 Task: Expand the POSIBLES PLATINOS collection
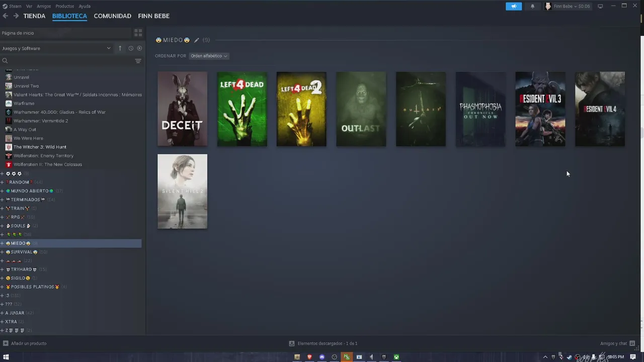point(2,287)
